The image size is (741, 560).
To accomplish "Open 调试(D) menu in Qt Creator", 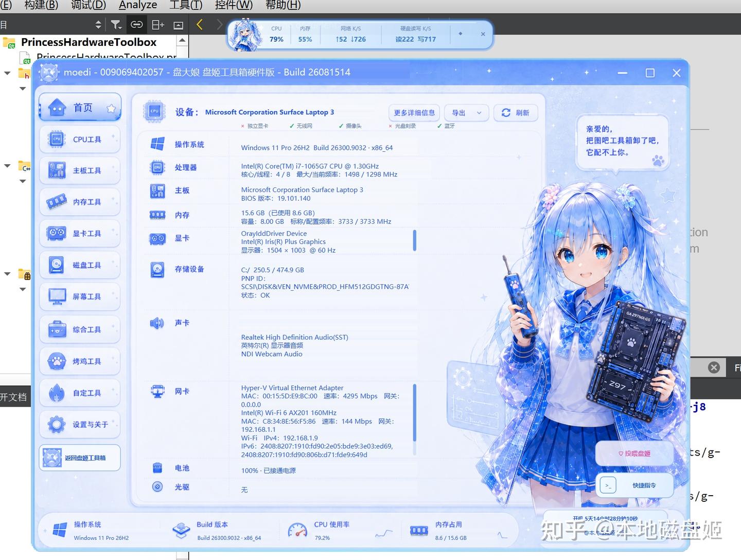I will 88,5.
